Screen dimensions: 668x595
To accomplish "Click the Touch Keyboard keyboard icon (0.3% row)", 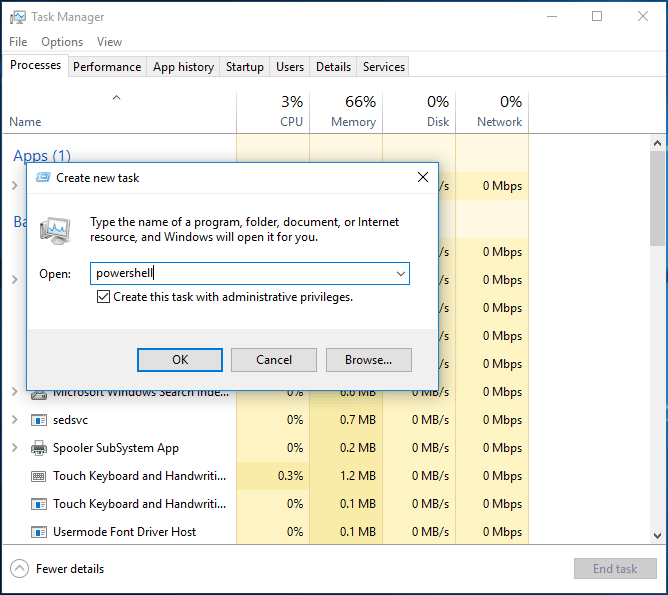I will pyautogui.click(x=39, y=476).
